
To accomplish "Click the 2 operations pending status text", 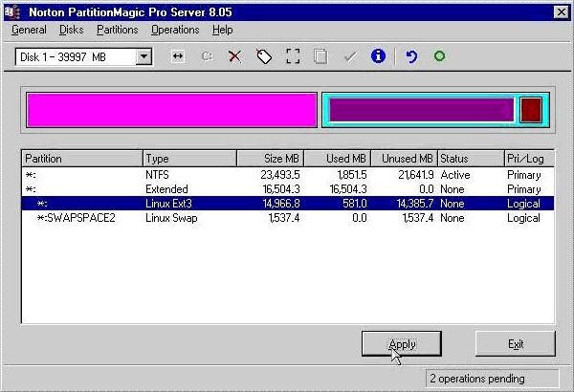I will click(x=477, y=379).
